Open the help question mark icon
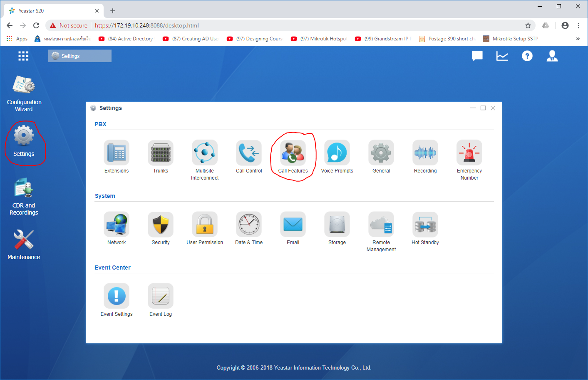Viewport: 588px width, 380px height. pos(527,56)
